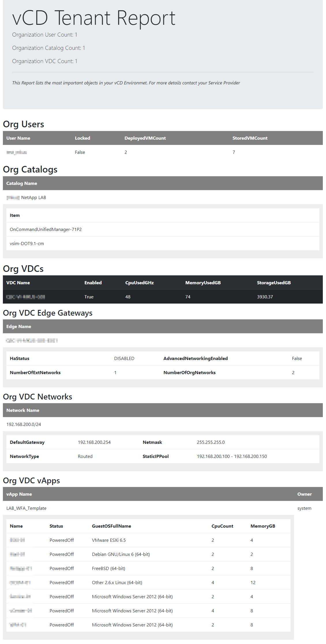
Task: Click the DeployedVMCount column header
Action: [145, 138]
